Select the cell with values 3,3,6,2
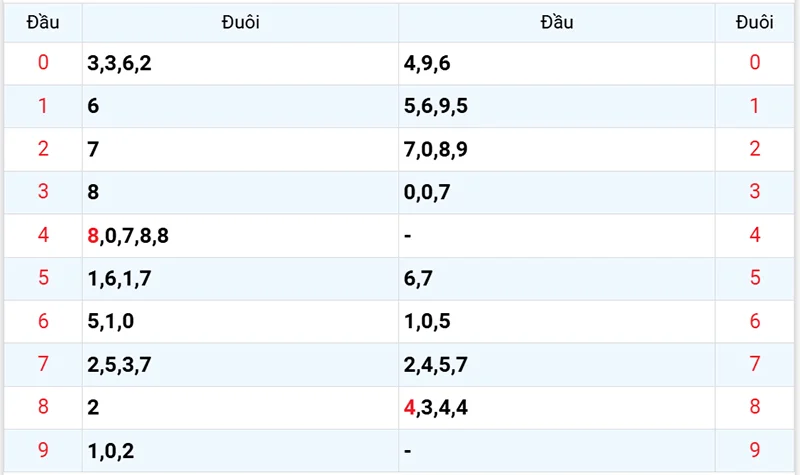 pos(119,64)
